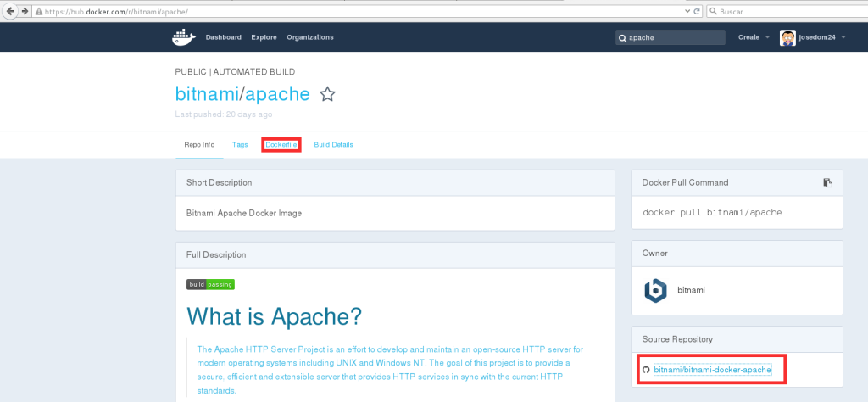Click the Bitnami Apache Docker Image description text

[x=244, y=213]
